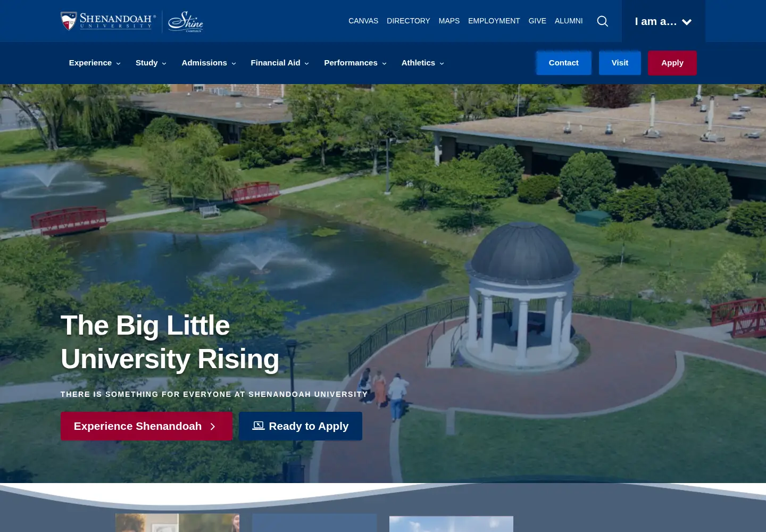Open the Admissions dropdown menu

209,63
